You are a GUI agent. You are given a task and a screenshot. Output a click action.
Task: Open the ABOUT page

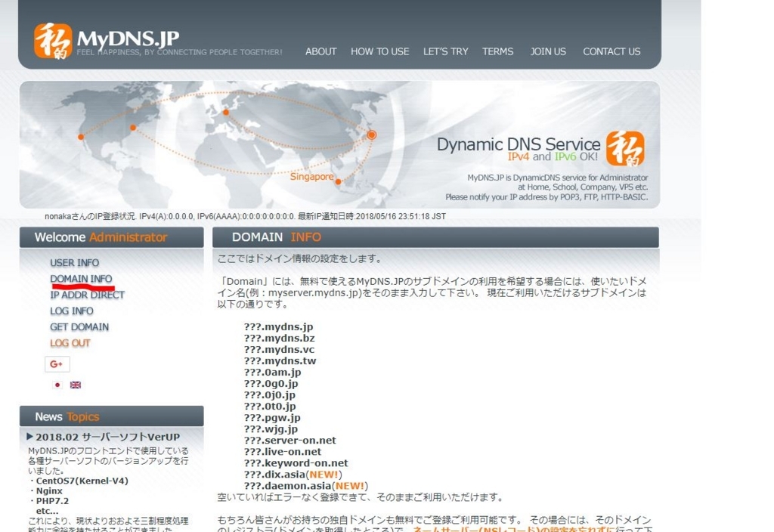320,51
